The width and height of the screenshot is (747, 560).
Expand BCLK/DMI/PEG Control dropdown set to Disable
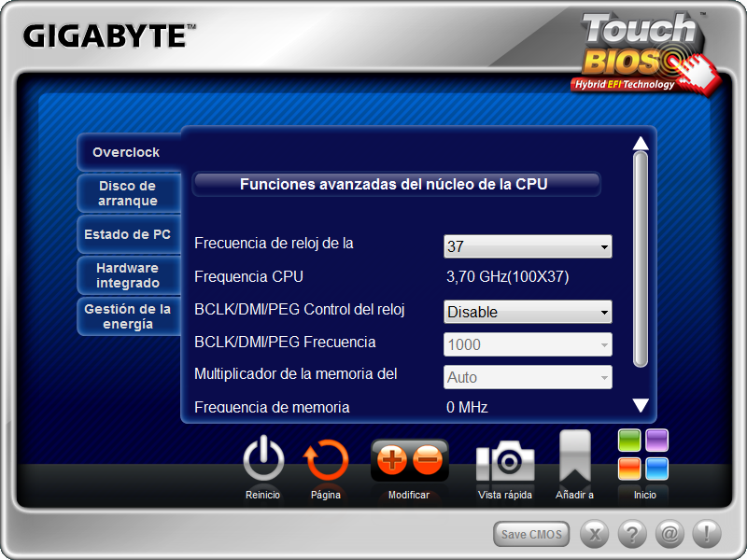(528, 312)
